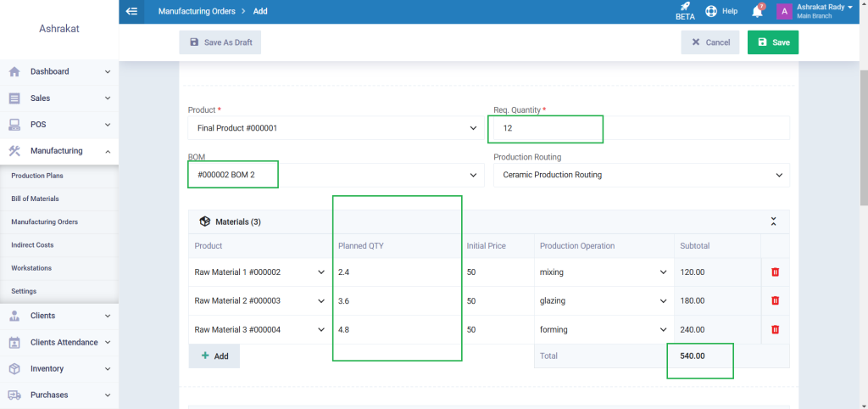Viewport: 868px width, 409px height.
Task: Expand the Dashboard menu chevron
Action: pyautogui.click(x=108, y=72)
